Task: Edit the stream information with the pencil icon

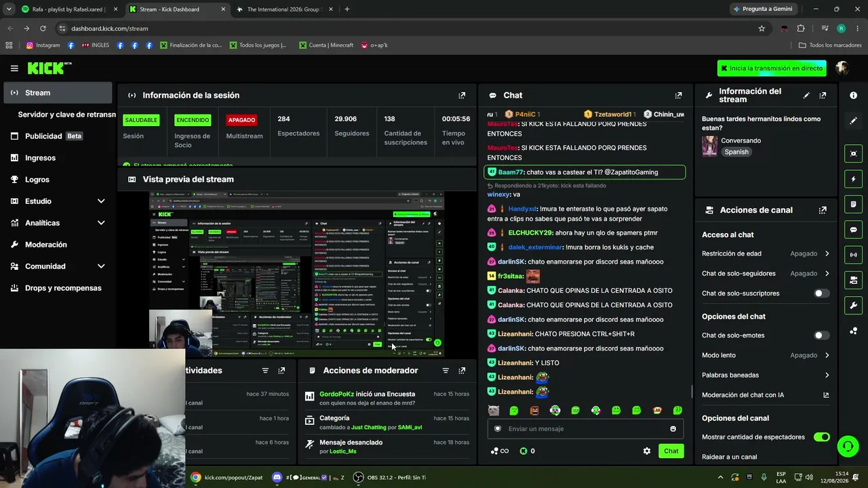Action: [x=806, y=96]
